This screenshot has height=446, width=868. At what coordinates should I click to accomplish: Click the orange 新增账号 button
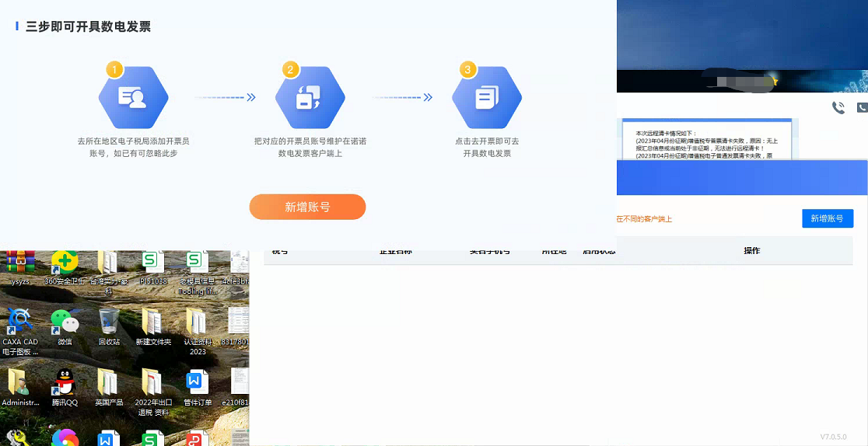pyautogui.click(x=307, y=207)
